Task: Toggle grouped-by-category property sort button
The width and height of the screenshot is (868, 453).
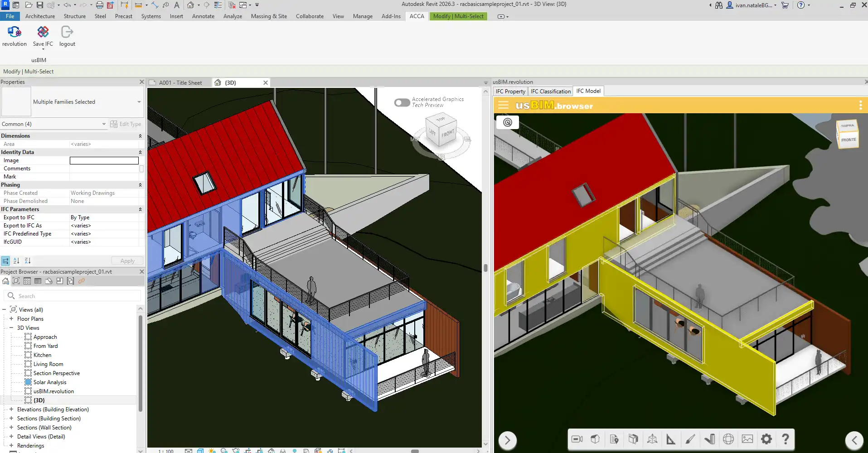Action: [5, 261]
